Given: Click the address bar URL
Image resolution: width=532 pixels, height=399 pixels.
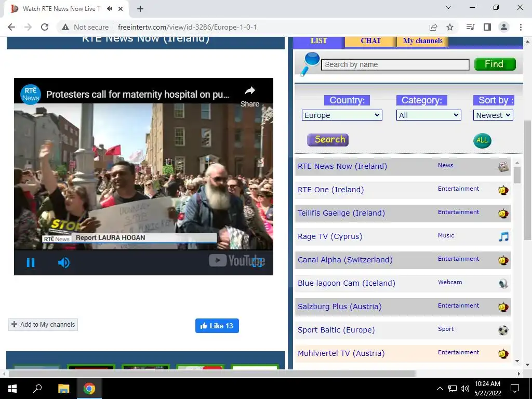Looking at the screenshot, I should [x=187, y=27].
